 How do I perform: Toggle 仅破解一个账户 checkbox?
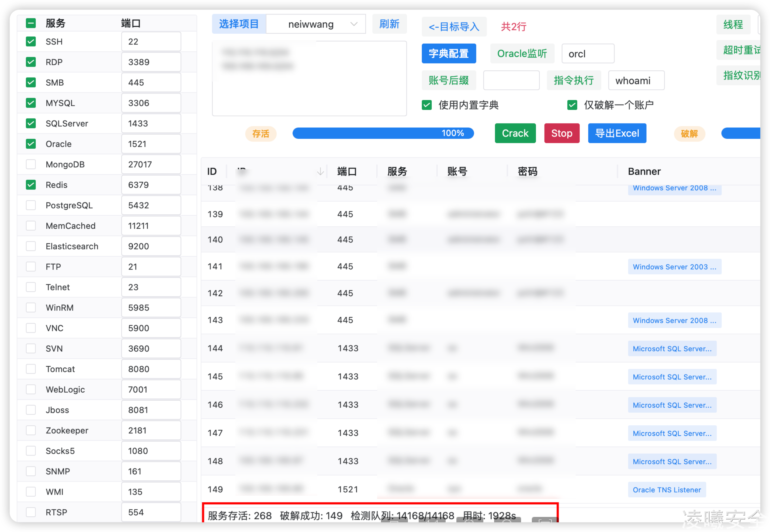(572, 105)
